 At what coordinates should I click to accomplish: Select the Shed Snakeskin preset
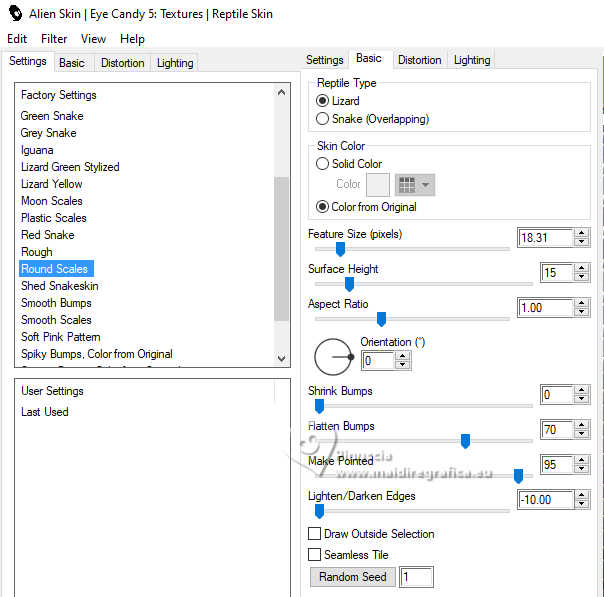click(x=60, y=286)
